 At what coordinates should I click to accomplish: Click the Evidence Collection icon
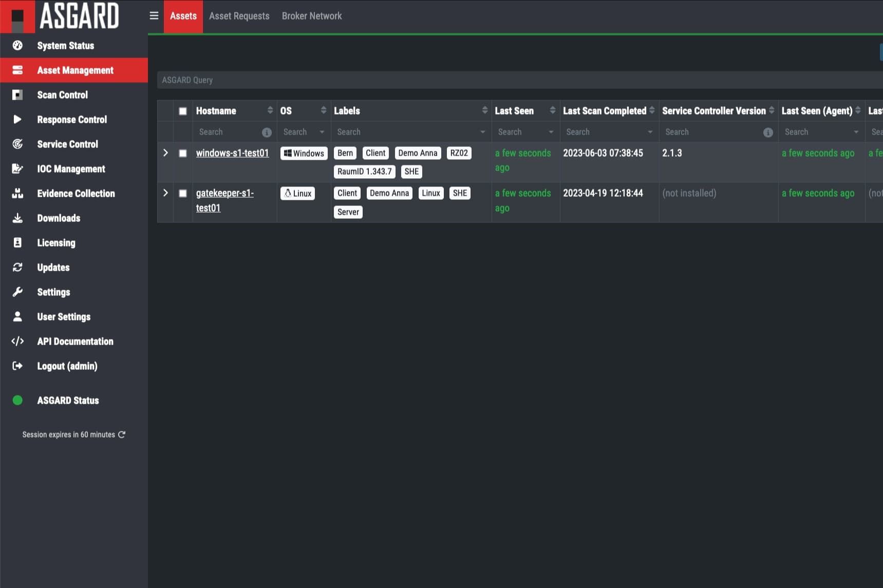pyautogui.click(x=17, y=193)
